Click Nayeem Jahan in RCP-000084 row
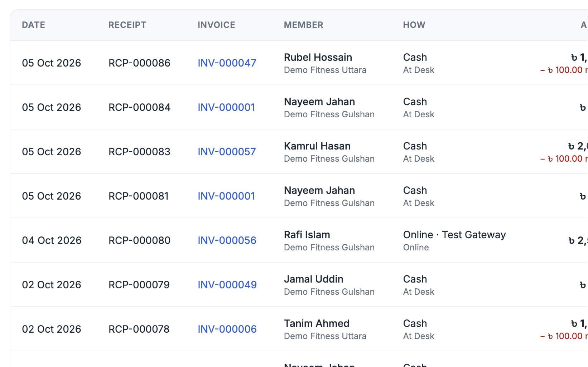This screenshot has width=588, height=367. 319,102
